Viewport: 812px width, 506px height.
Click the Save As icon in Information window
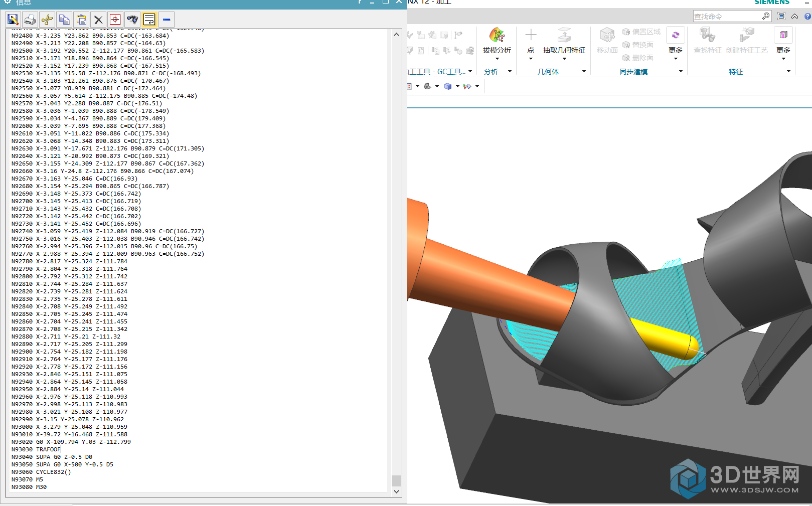(13, 20)
